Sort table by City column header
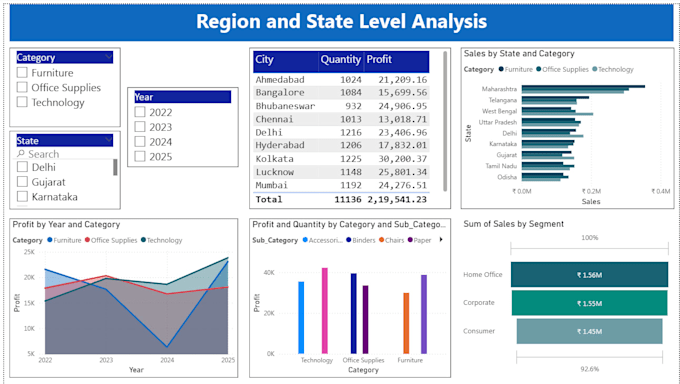 (264, 59)
